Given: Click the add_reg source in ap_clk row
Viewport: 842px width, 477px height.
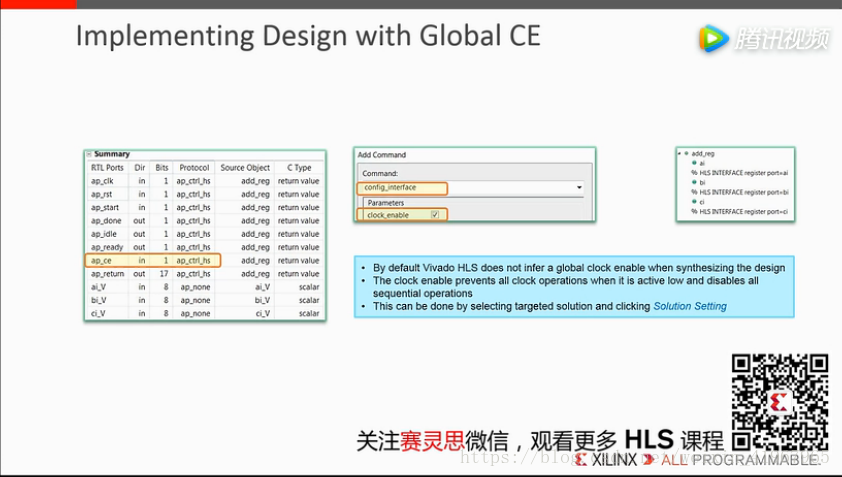Looking at the screenshot, I should point(255,181).
